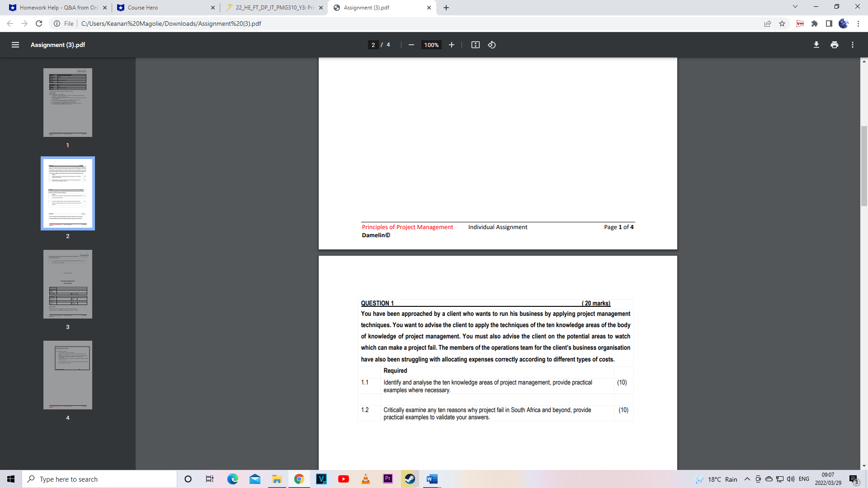Zoom out the PDF document
868x488 pixels.
tap(411, 45)
